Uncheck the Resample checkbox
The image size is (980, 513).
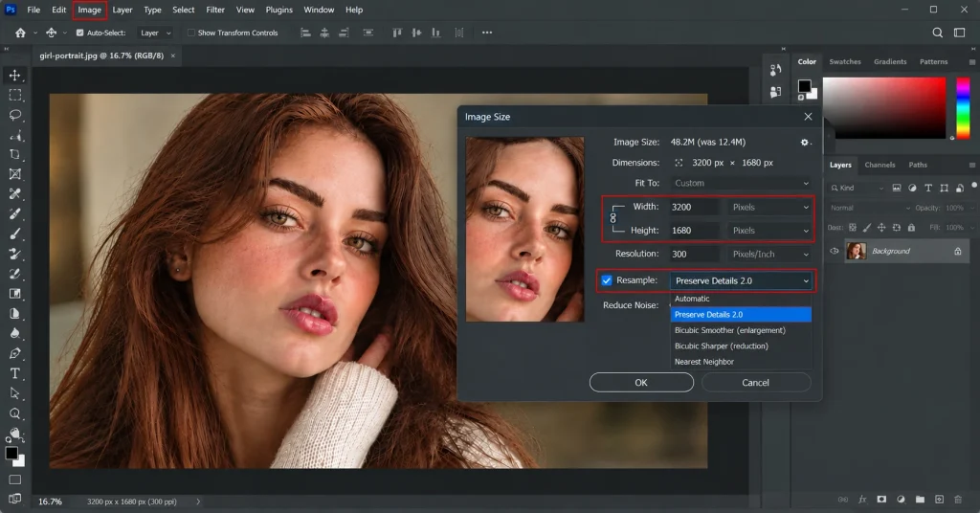(x=606, y=280)
